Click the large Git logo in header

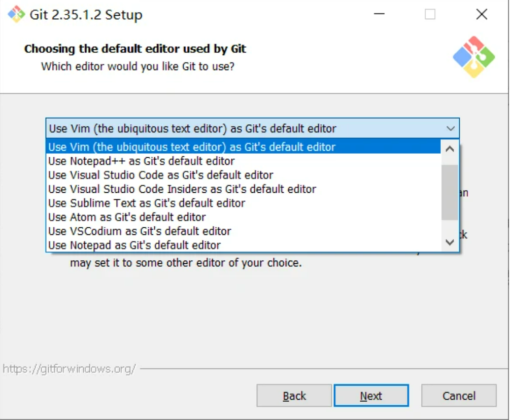click(x=473, y=57)
